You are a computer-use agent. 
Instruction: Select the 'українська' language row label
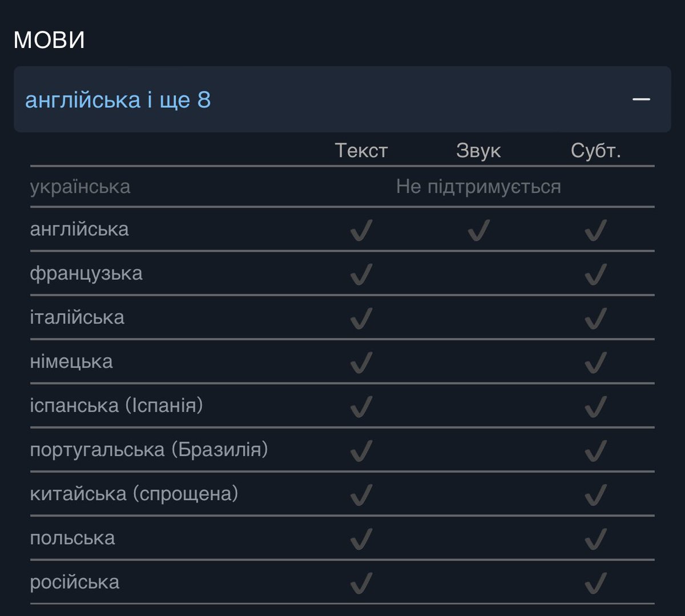click(80, 187)
